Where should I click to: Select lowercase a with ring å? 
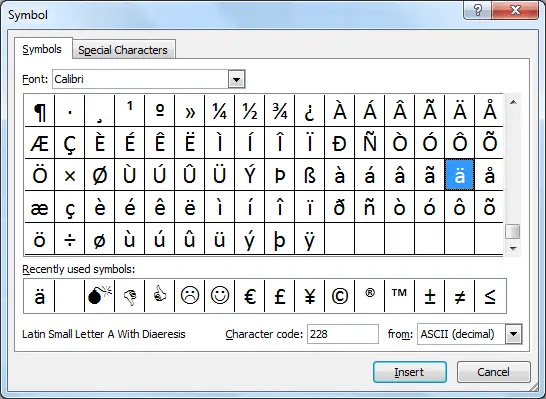point(489,175)
